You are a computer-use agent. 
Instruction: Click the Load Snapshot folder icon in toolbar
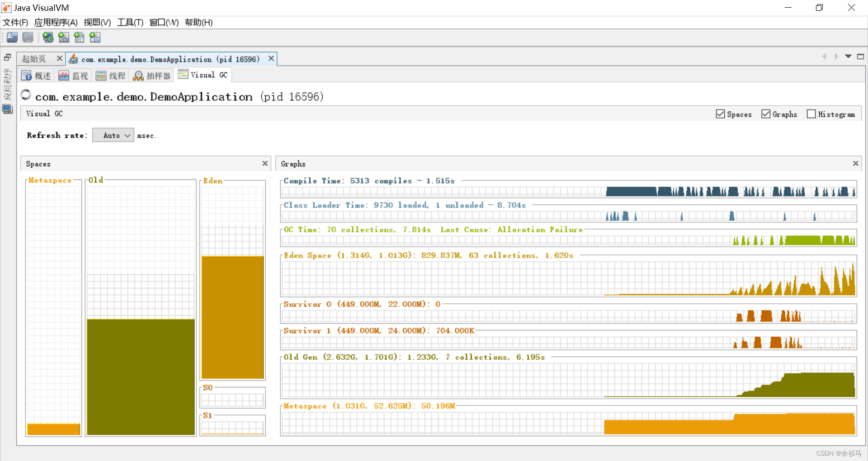tap(12, 37)
